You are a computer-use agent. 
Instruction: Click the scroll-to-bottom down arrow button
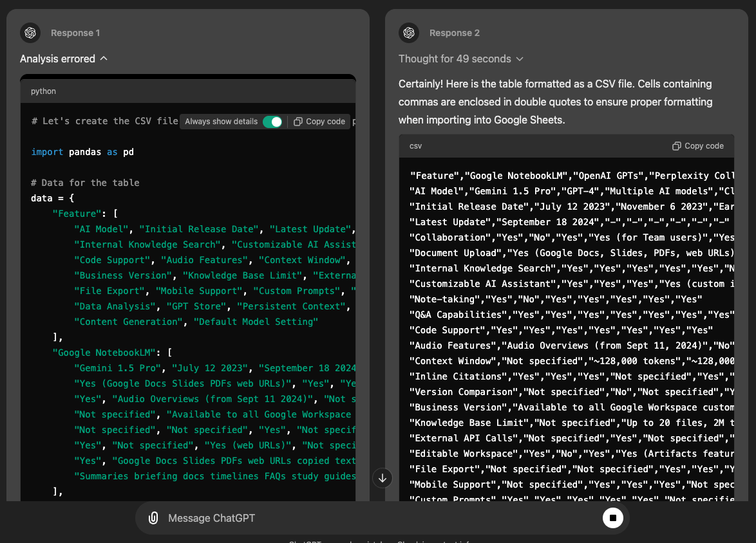(x=383, y=478)
